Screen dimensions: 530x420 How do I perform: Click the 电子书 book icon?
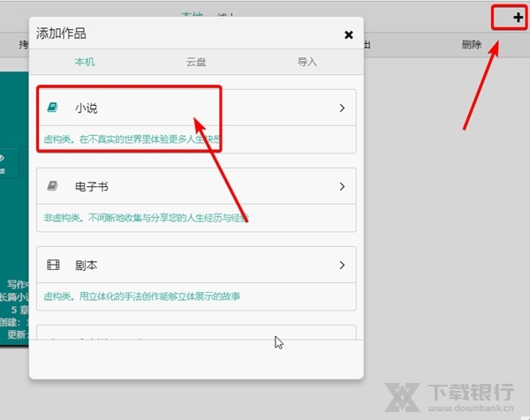tap(53, 186)
